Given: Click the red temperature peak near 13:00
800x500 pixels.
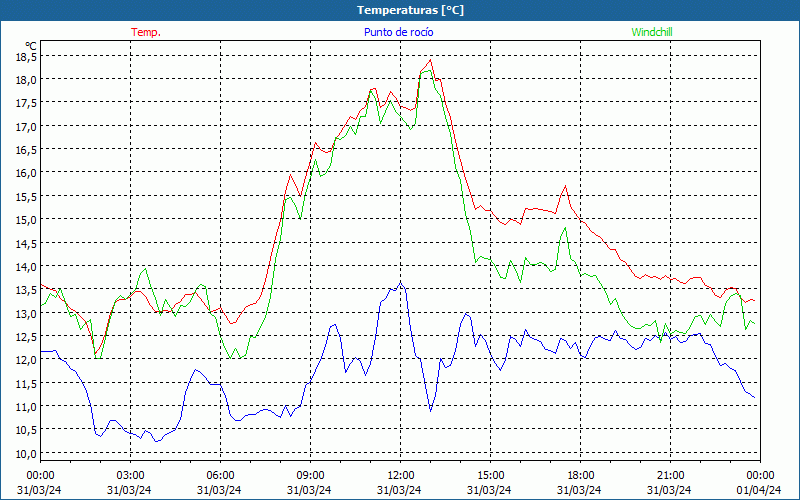Looking at the screenshot, I should click(x=430, y=60).
